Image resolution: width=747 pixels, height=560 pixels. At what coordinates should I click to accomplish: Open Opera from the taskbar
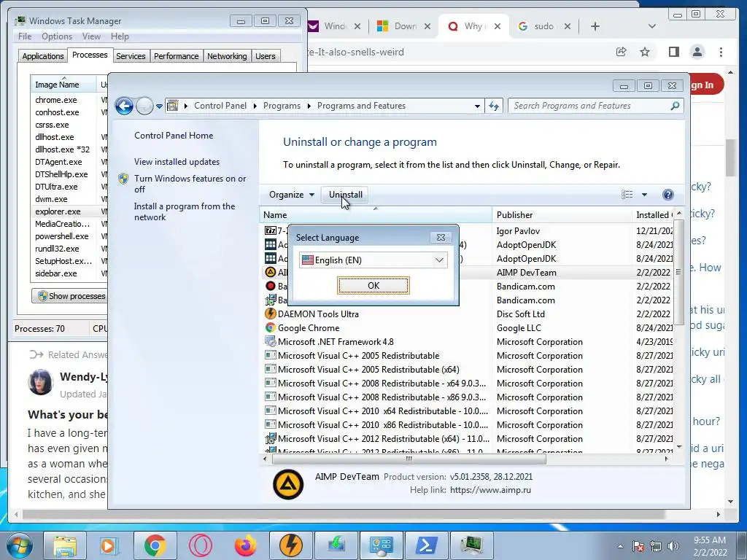[200, 545]
